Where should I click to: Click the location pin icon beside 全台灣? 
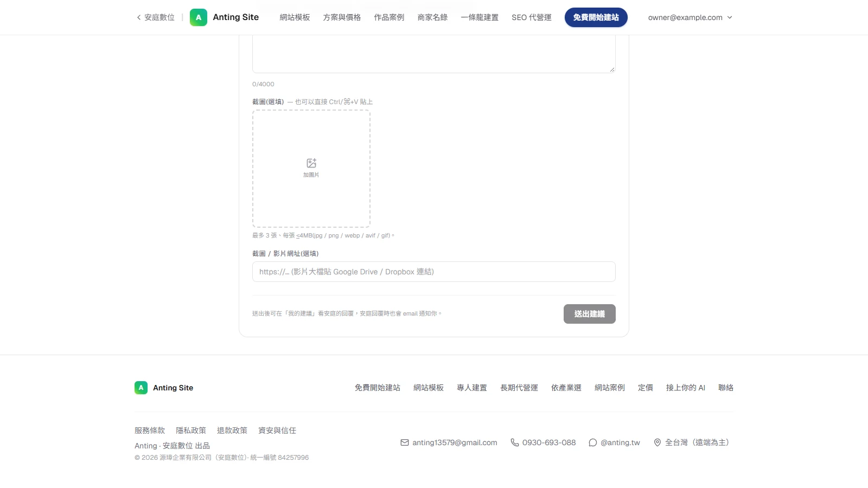658,442
